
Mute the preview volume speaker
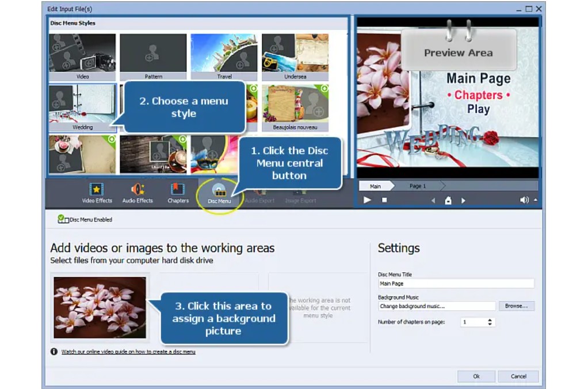tap(524, 200)
